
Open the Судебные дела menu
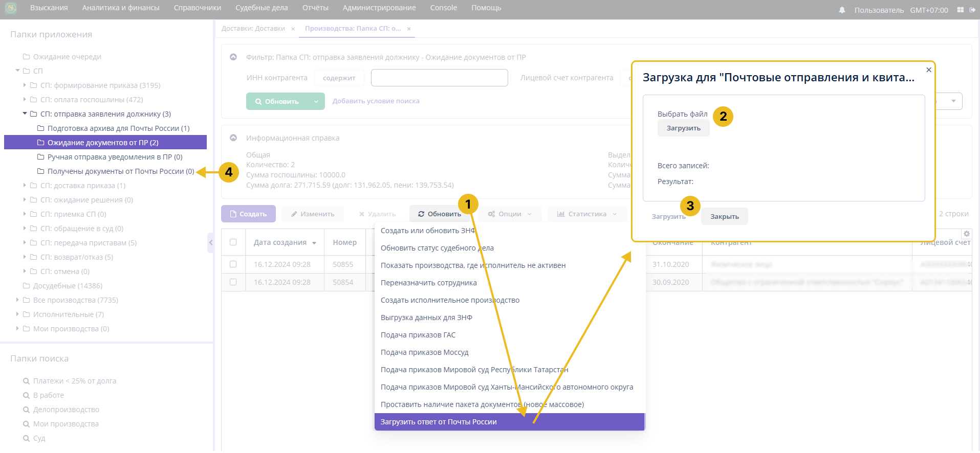tap(262, 8)
